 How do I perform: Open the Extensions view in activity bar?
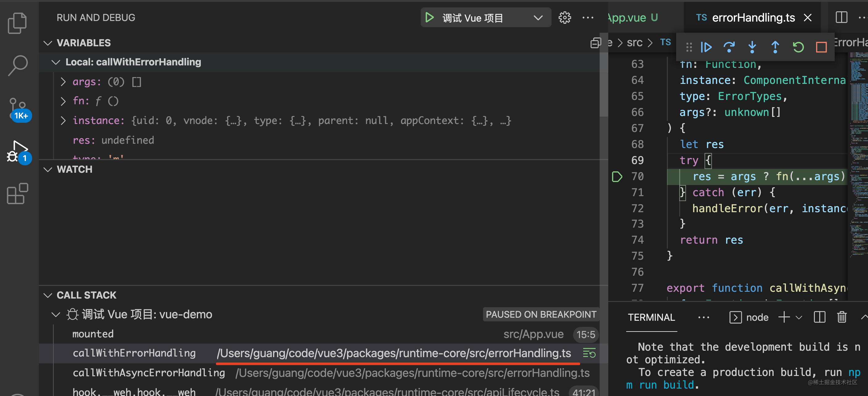(x=18, y=194)
